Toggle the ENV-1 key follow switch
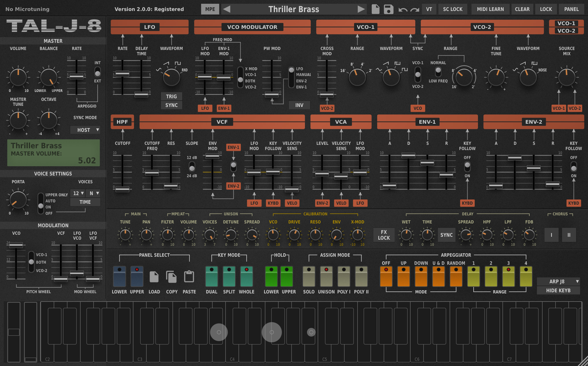 pyautogui.click(x=467, y=167)
